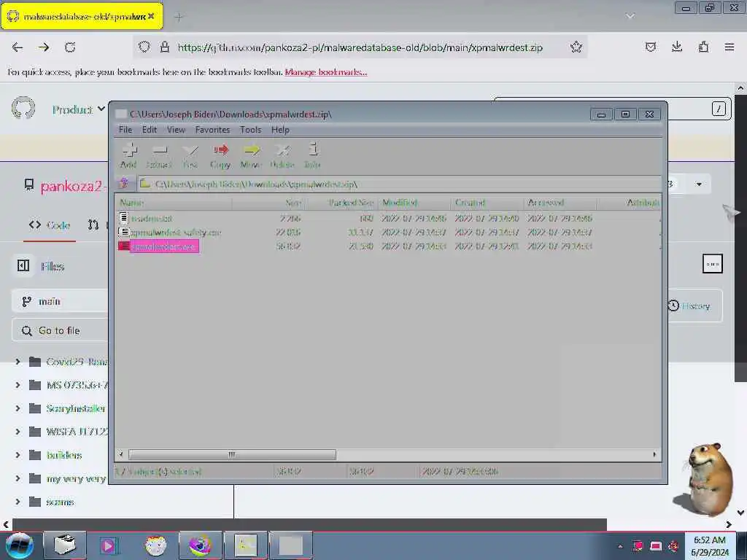Select the readme.txt file row
The image size is (747, 560).
(x=388, y=219)
